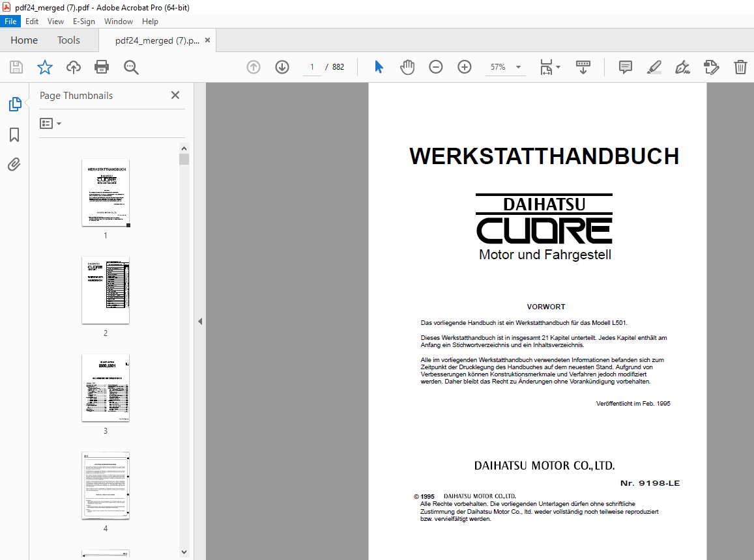Switch to the Tools tab
Screen dimensions: 754x560
click(x=68, y=40)
